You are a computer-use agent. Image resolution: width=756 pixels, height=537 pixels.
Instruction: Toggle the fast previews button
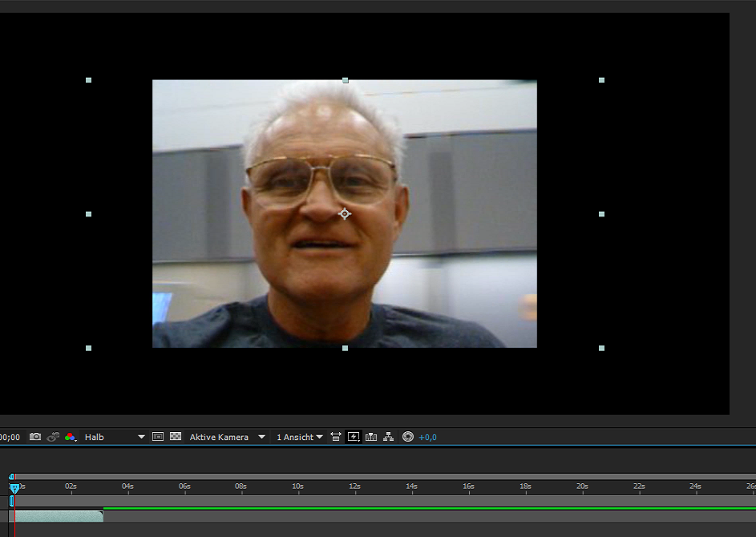tap(354, 437)
